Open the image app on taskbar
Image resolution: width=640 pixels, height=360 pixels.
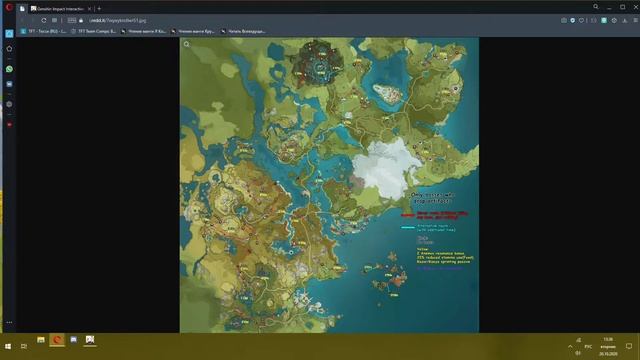90,340
